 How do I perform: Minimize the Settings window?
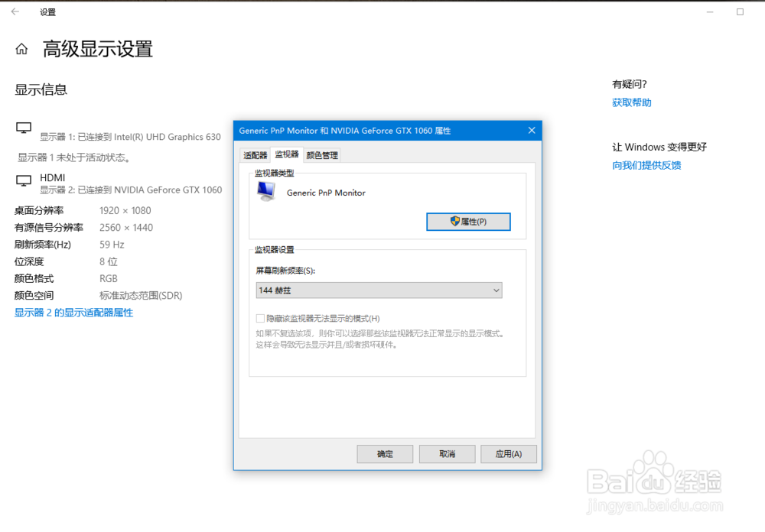(x=710, y=11)
